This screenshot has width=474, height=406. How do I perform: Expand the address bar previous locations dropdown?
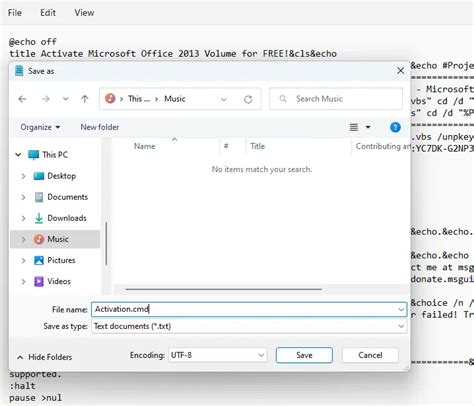(x=224, y=99)
